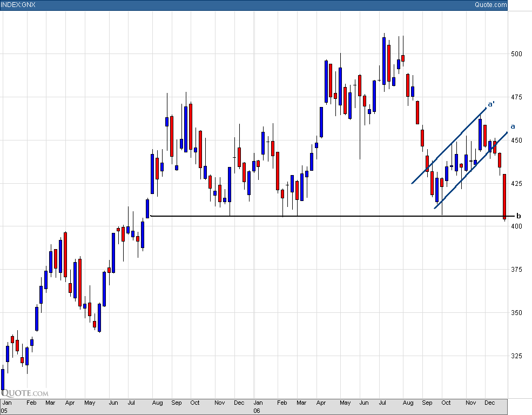Click the 425 price axis label
Image resolution: width=532 pixels, height=415 pixels.
point(516,184)
